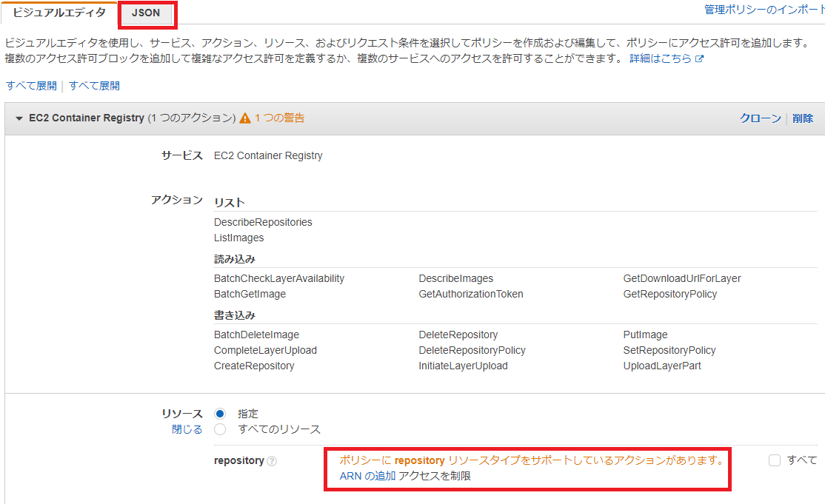Check the すべて checkbox for repository

click(x=775, y=460)
